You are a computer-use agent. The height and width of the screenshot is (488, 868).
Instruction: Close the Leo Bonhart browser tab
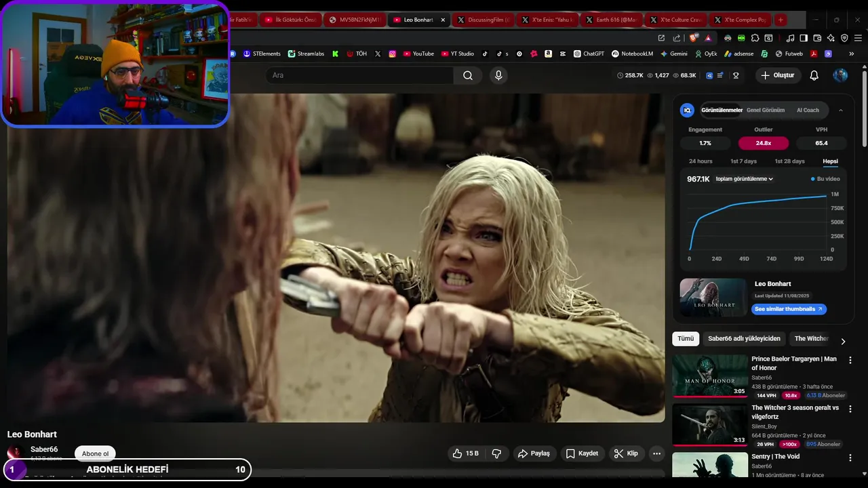click(443, 20)
